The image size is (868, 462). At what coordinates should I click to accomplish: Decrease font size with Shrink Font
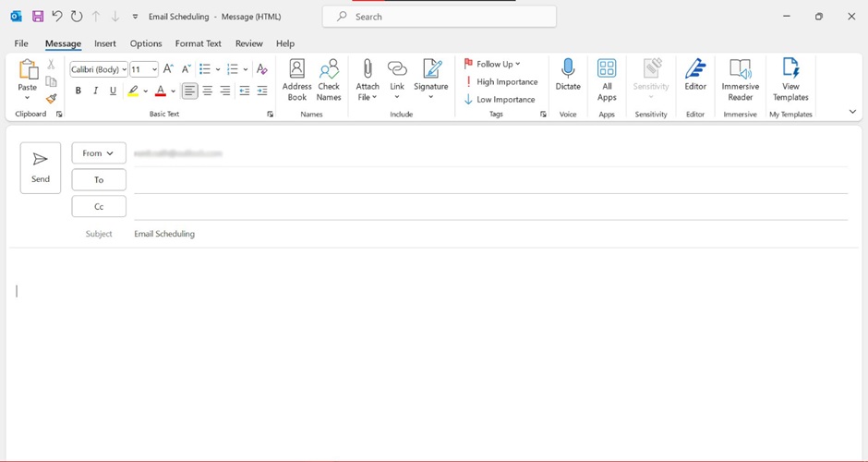(x=186, y=69)
